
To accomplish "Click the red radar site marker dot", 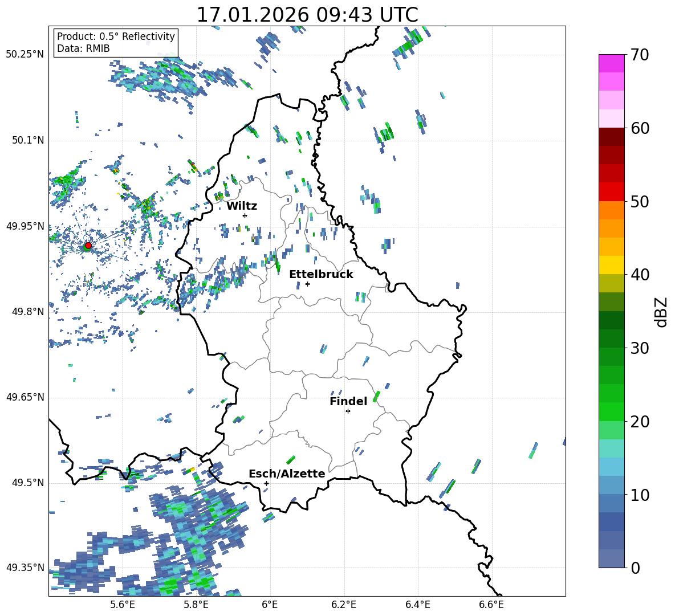I will pos(88,246).
